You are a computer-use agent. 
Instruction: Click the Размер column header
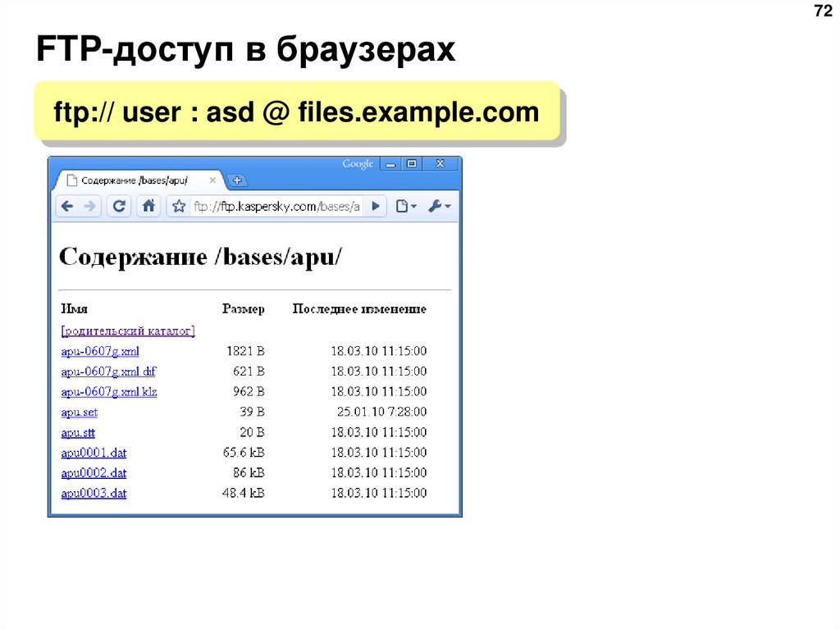244,309
